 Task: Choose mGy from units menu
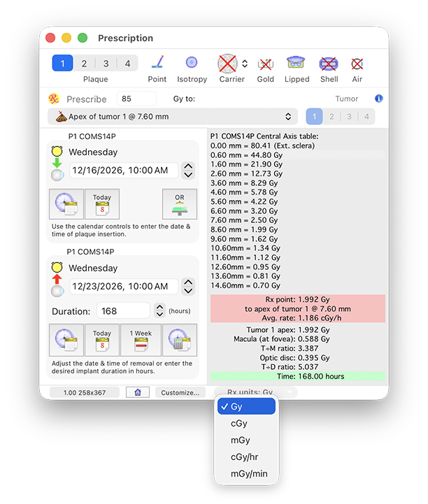(x=246, y=440)
